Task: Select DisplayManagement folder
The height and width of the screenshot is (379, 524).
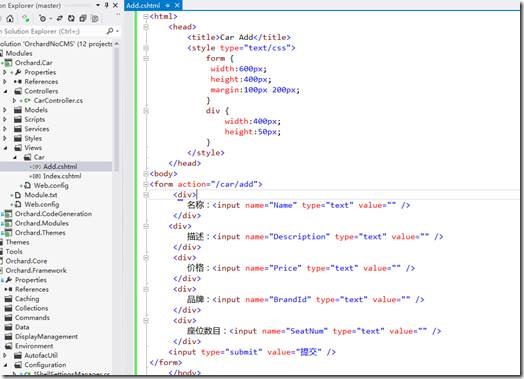Action: 46,336
